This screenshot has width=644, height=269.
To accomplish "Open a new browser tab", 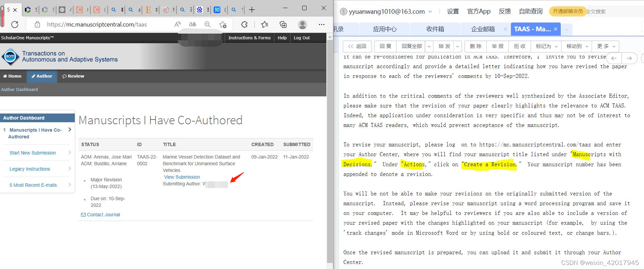I will pos(252,10).
